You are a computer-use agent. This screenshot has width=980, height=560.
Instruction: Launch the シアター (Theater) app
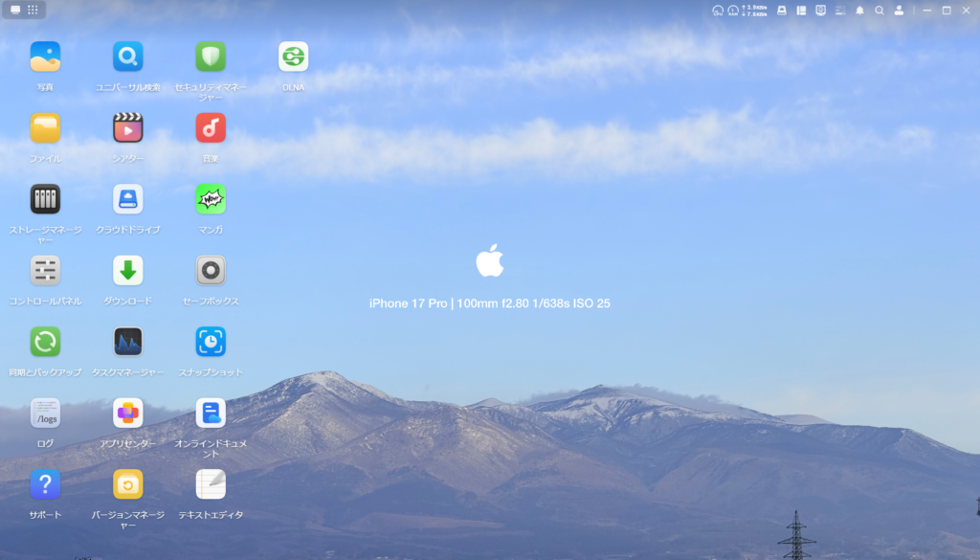tap(128, 127)
